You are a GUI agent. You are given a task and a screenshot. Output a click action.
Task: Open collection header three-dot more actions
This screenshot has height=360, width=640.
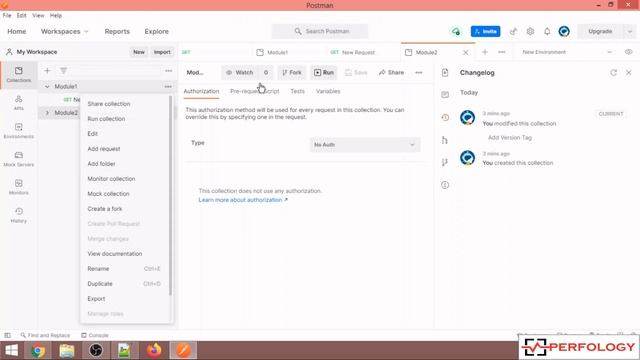click(419, 73)
